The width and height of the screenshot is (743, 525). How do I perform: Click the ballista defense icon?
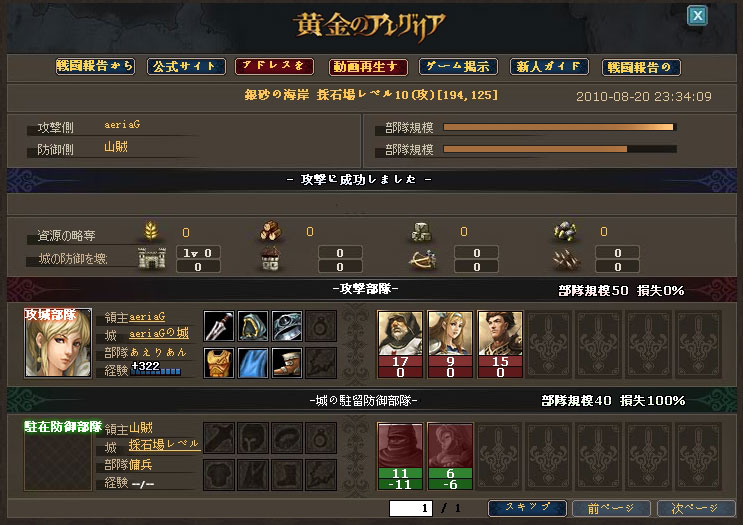[x=423, y=260]
